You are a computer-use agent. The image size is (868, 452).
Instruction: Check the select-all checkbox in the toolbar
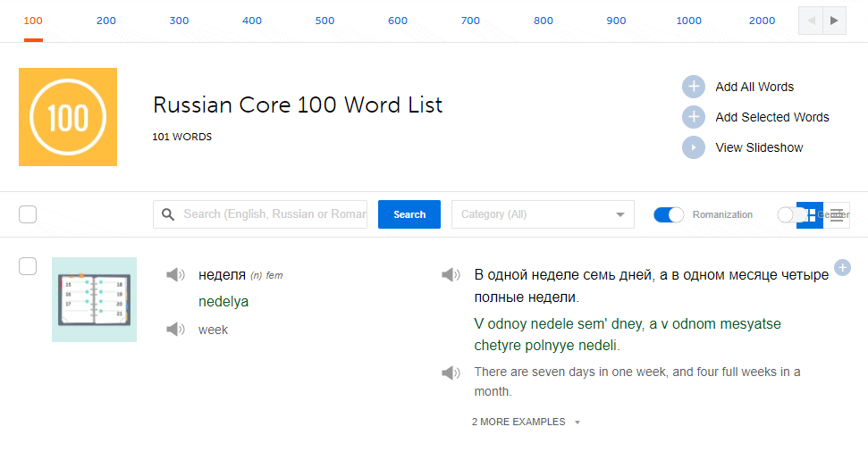click(28, 214)
